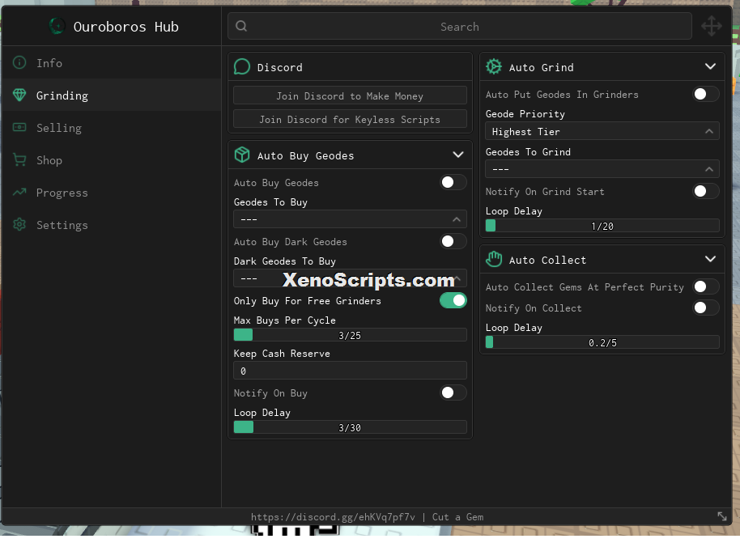Enable the Auto Buy Geodes toggle
Viewport: 740px width, 560px height.
[453, 182]
